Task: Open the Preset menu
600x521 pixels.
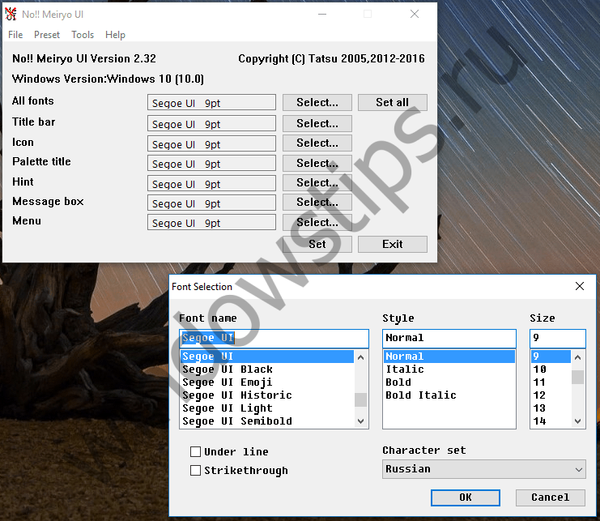Action: point(47,35)
